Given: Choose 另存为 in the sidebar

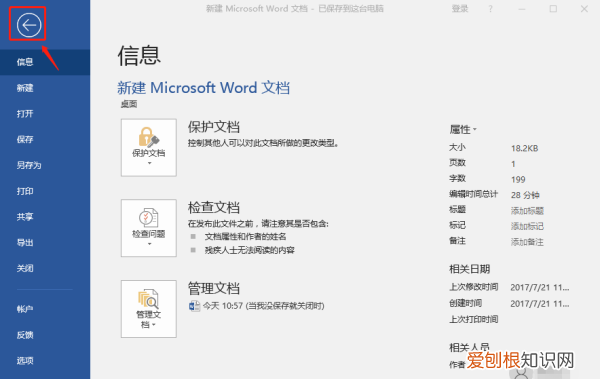Looking at the screenshot, I should pyautogui.click(x=45, y=165).
